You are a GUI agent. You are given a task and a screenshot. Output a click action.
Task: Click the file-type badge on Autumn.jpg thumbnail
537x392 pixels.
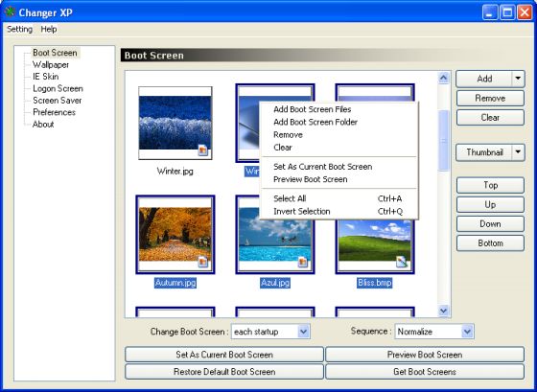click(202, 263)
